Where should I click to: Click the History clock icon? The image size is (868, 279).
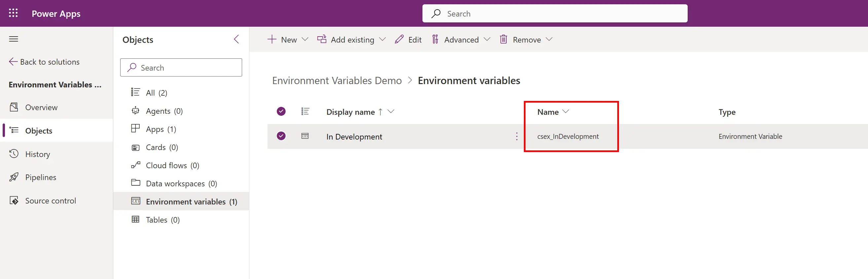tap(14, 154)
